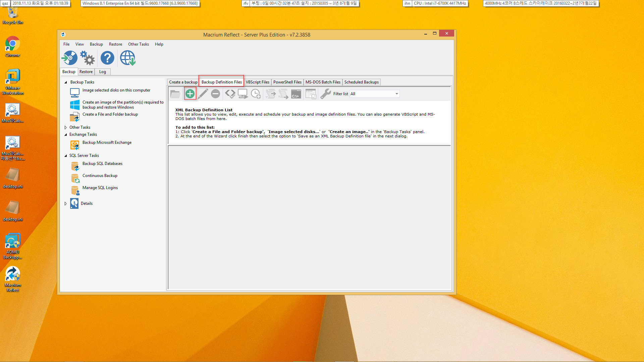Screen dimensions: 644x362
Task: Click the Delete backup definition icon
Action: click(215, 93)
